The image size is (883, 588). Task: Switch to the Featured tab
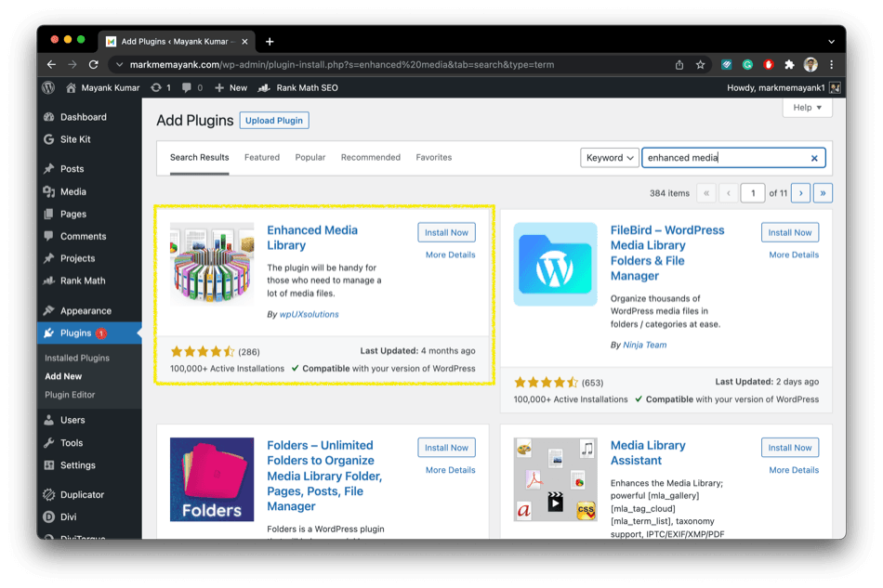click(x=262, y=158)
